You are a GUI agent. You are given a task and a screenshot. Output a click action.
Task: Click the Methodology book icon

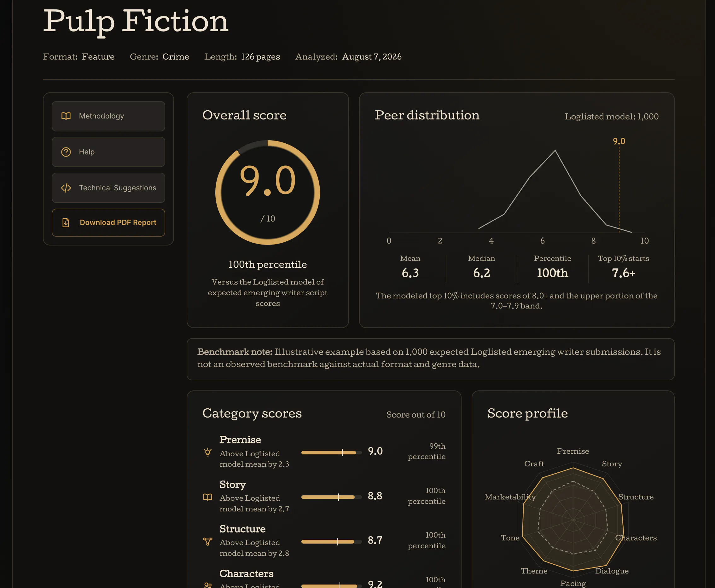66,116
